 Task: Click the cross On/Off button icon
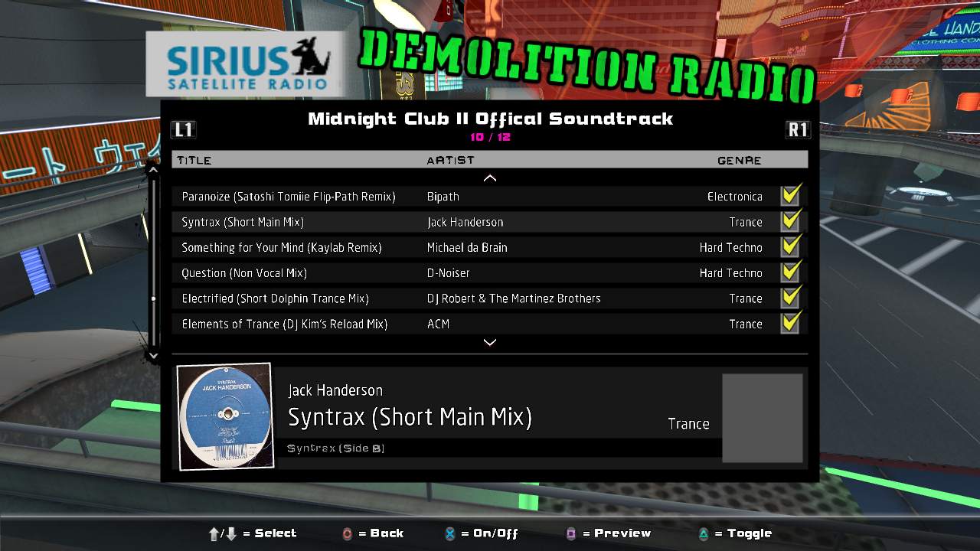[x=451, y=534]
